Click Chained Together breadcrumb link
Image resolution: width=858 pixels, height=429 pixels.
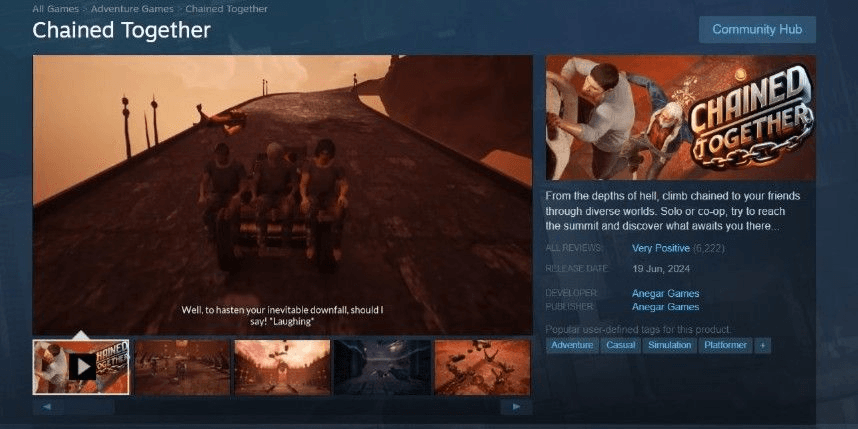(227, 9)
